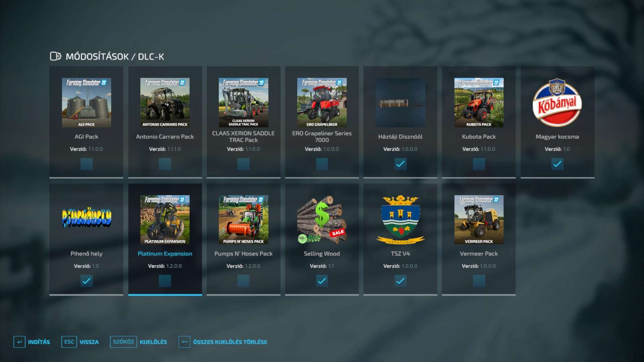Screen dimensions: 644x362
Task: Enable the Pumps N' Hoses Pack checkbox
Action: pos(243,281)
